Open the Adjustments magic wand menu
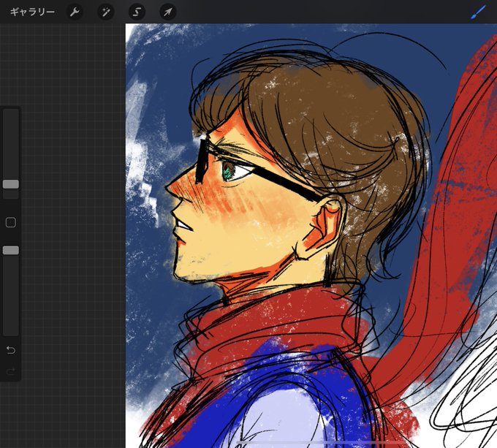The image size is (497, 448). [x=105, y=12]
